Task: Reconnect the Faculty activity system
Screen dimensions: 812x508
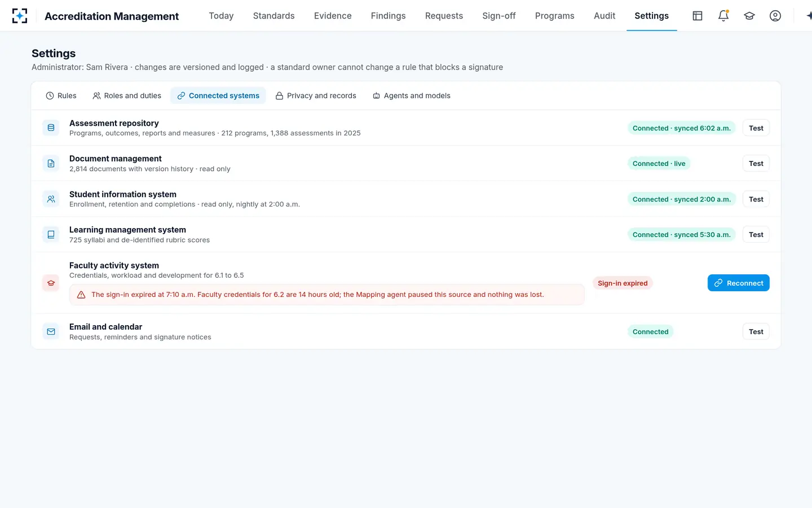Action: (x=739, y=283)
